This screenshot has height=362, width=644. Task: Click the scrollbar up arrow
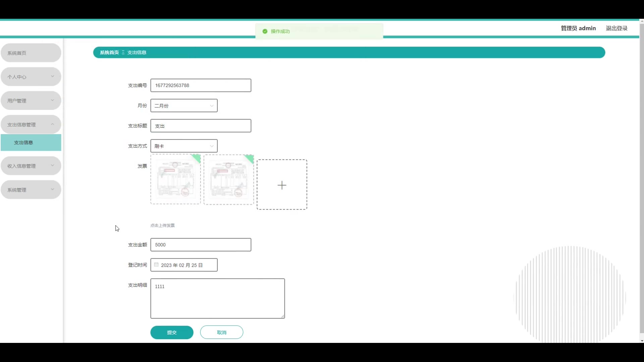[642, 21]
